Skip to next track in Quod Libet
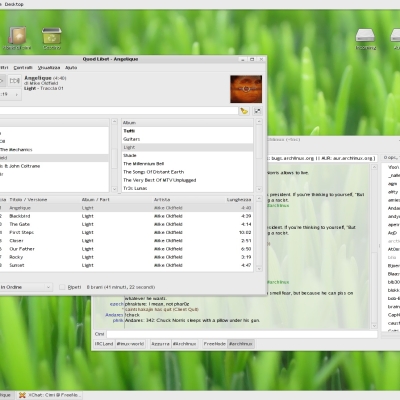The height and width of the screenshot is (400, 400). 14,81
